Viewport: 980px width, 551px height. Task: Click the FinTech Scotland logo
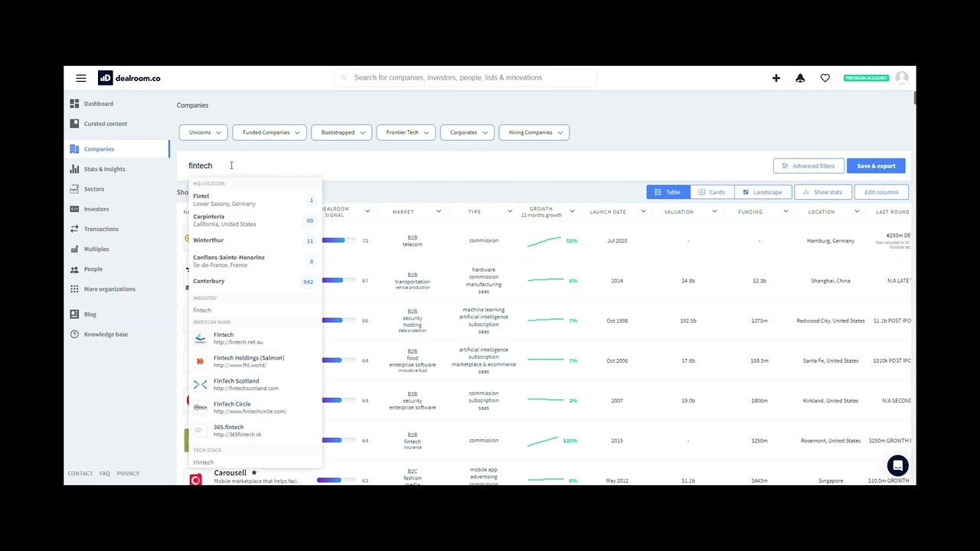click(x=200, y=384)
